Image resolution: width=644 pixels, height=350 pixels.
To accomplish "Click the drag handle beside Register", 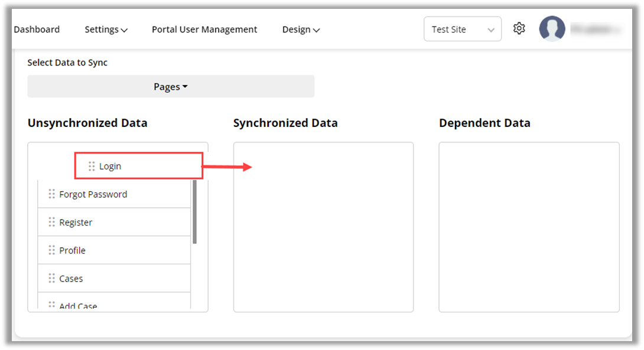I will pos(51,223).
